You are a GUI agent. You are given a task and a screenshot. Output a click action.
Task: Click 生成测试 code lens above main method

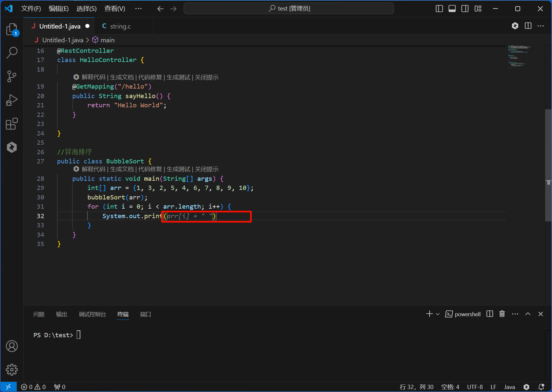click(x=178, y=169)
